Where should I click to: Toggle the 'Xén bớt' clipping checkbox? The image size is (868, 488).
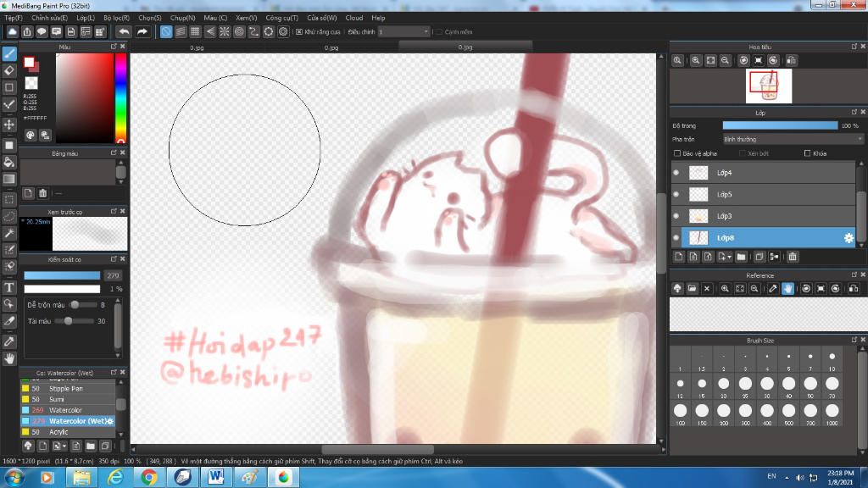click(743, 153)
